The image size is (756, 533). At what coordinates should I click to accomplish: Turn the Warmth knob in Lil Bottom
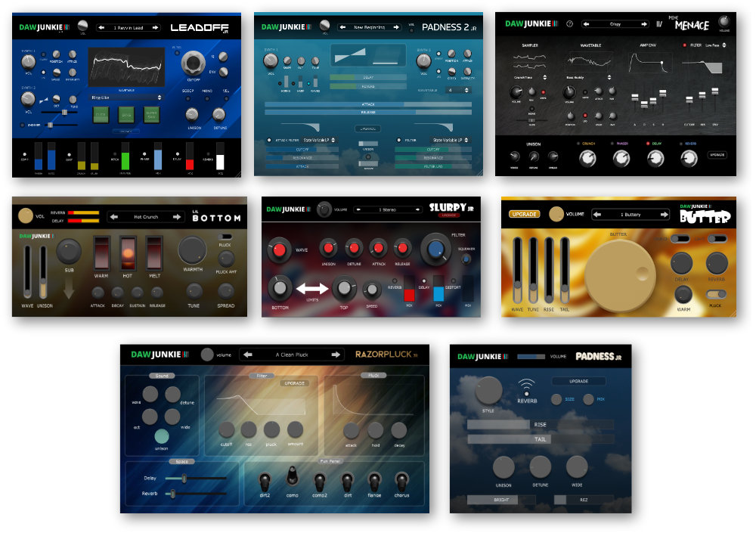click(192, 249)
